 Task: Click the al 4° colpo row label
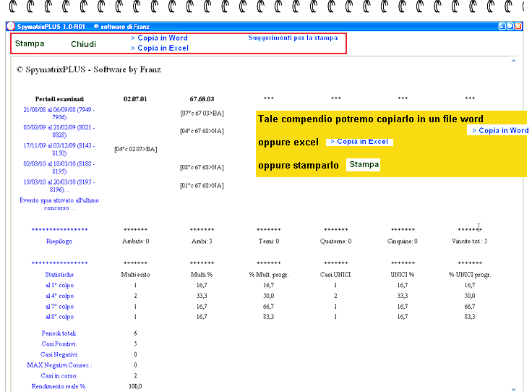point(60,296)
